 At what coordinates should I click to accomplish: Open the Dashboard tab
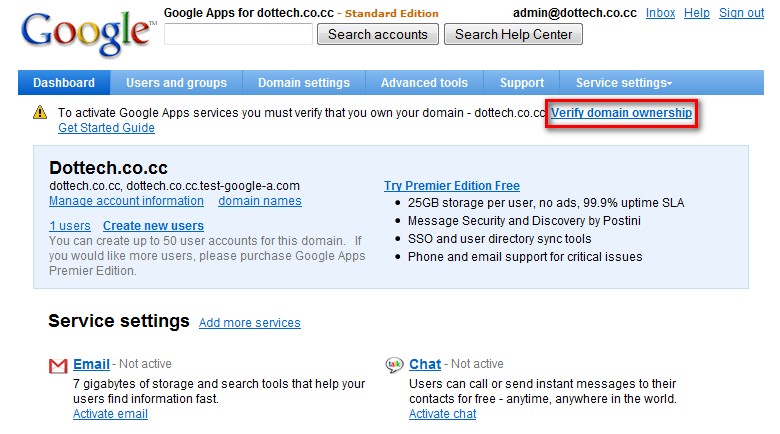[64, 83]
